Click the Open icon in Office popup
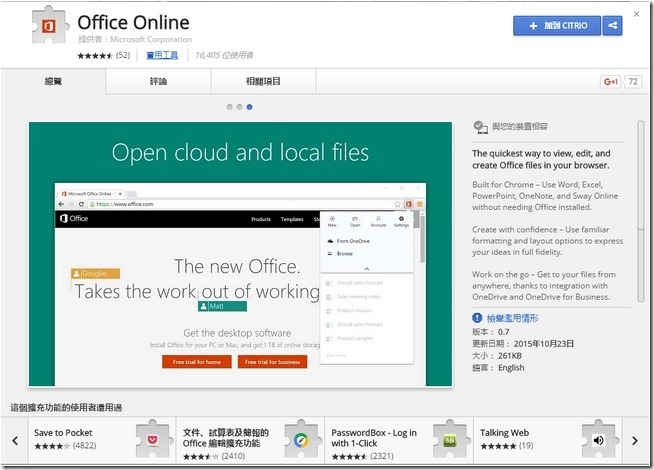This screenshot has height=470, width=654. pos(355,221)
